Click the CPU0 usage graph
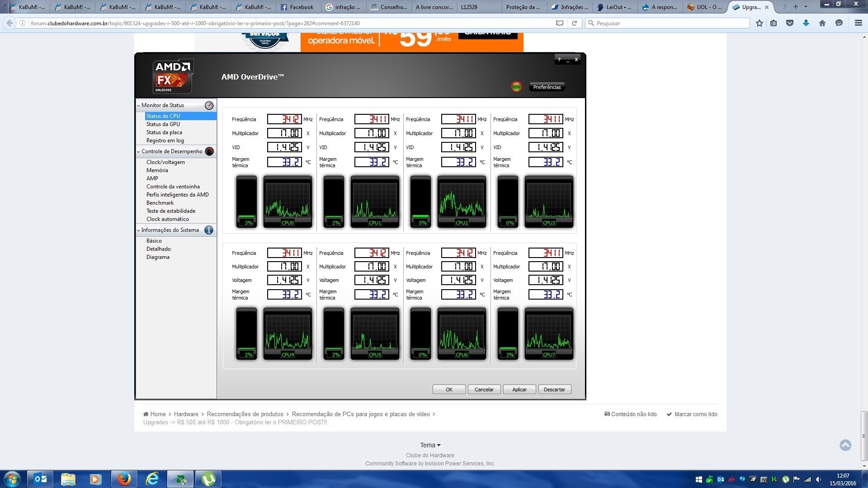 tap(288, 202)
